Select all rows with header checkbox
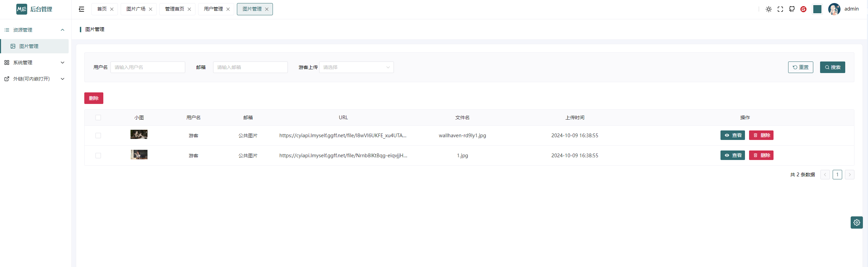The height and width of the screenshot is (267, 868). [98, 118]
